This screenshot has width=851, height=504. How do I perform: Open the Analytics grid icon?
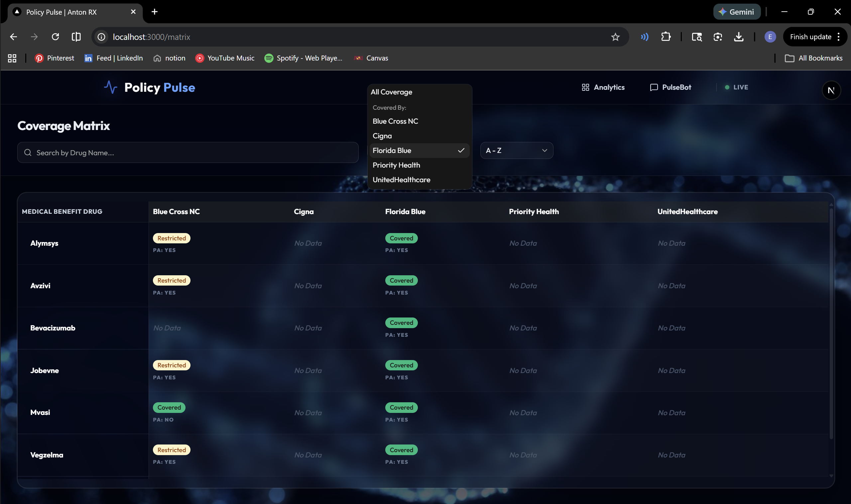pos(585,87)
